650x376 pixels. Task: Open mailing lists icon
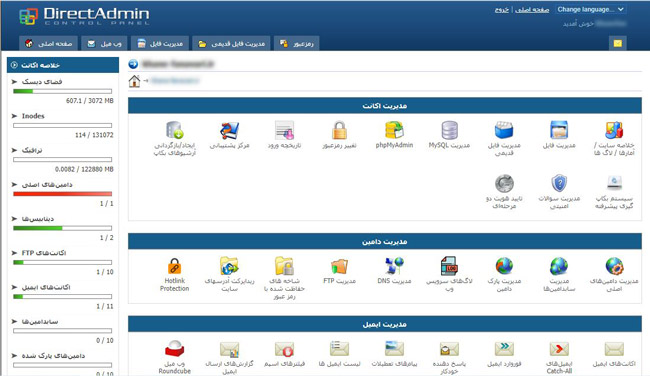[339, 349]
